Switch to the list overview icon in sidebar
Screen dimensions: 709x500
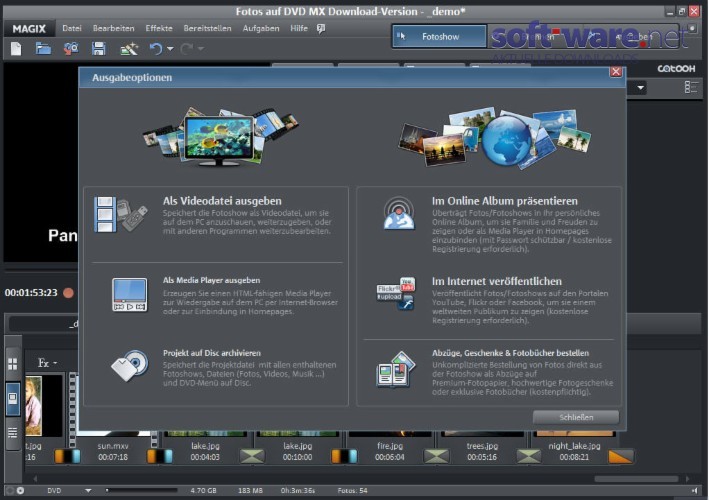pyautogui.click(x=13, y=433)
